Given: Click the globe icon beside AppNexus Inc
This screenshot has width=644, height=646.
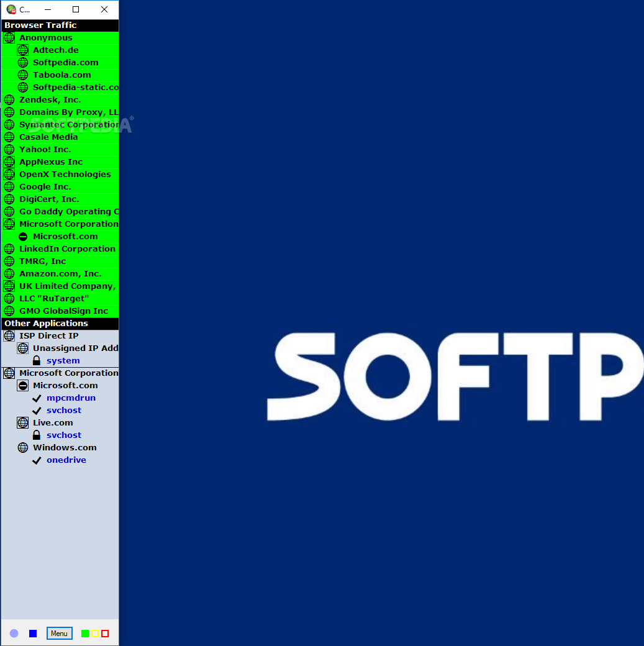Looking at the screenshot, I should tap(9, 162).
